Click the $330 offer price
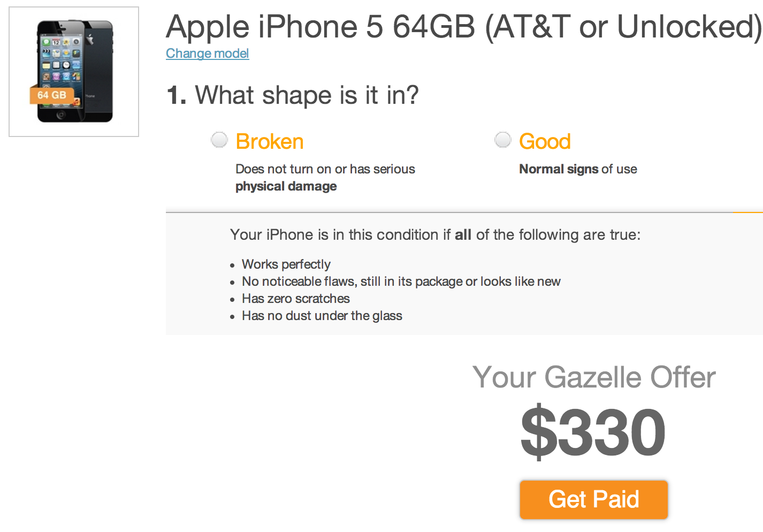Screen dimensions: 763x532 [x=593, y=432]
